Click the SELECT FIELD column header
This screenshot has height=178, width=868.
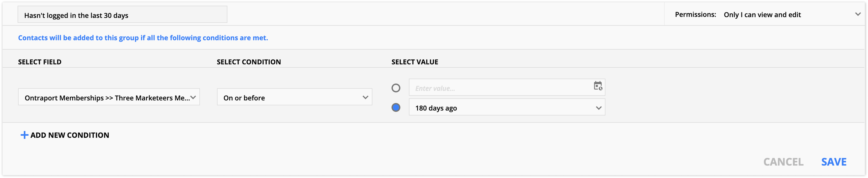40,62
